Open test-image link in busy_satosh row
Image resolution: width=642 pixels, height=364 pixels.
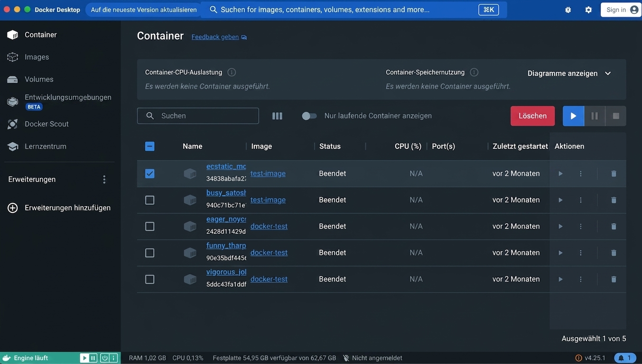click(x=268, y=200)
